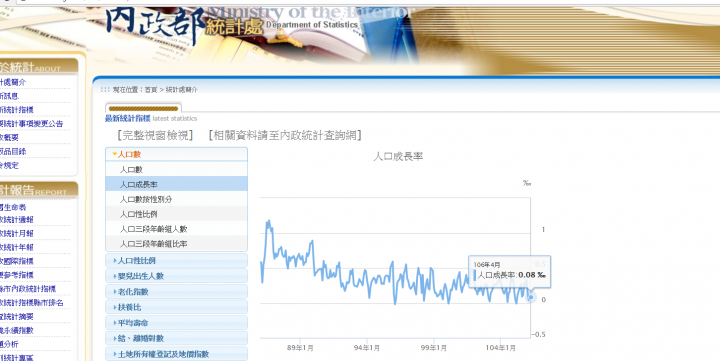This screenshot has height=361, width=720.
Task: Open the 國際指標 sidebar link
Action: pos(17,261)
